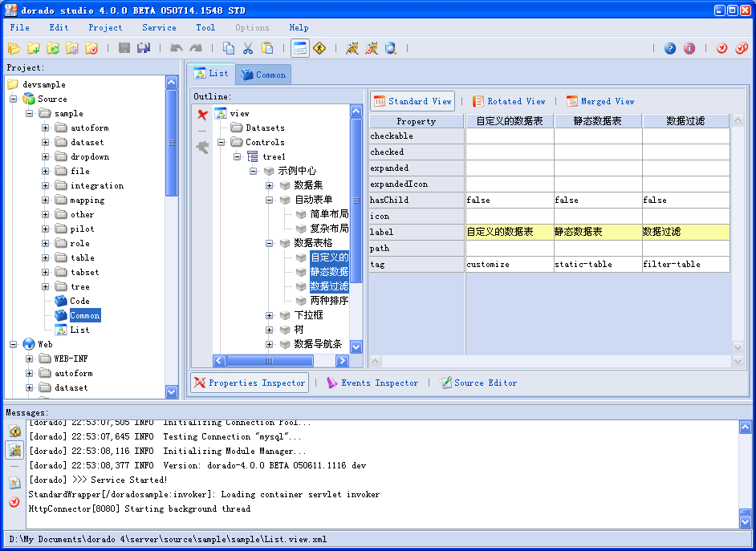The height and width of the screenshot is (551, 756).
Task: Select Standard View mode
Action: [413, 101]
